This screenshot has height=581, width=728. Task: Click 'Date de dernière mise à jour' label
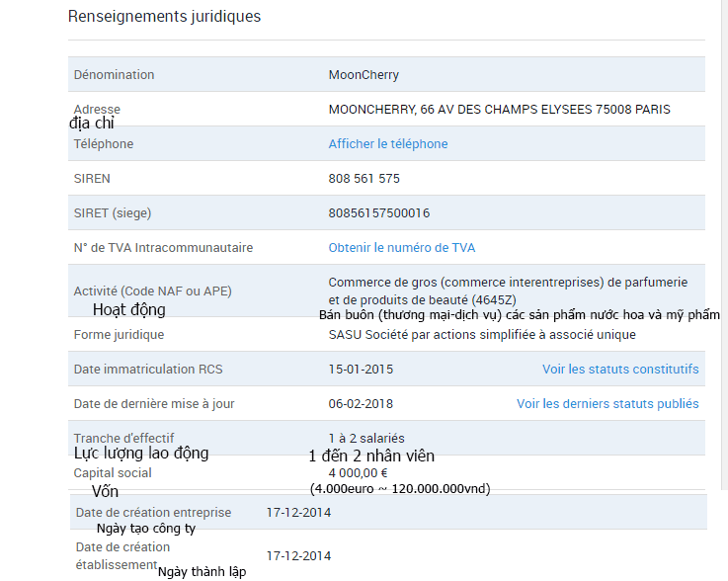154,403
